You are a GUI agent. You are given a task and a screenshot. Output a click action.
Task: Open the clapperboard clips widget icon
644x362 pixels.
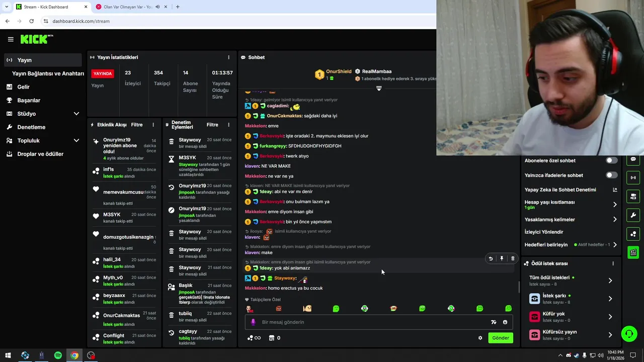pyautogui.click(x=633, y=252)
